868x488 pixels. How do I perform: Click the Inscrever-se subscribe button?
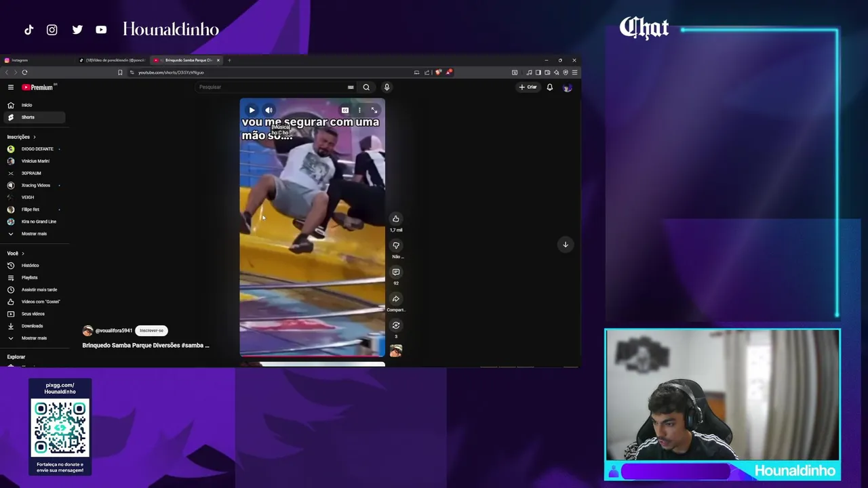[151, 331]
